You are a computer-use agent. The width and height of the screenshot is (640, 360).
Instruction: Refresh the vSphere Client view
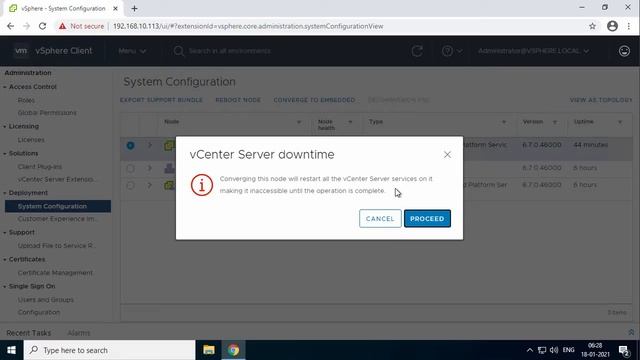tap(417, 51)
